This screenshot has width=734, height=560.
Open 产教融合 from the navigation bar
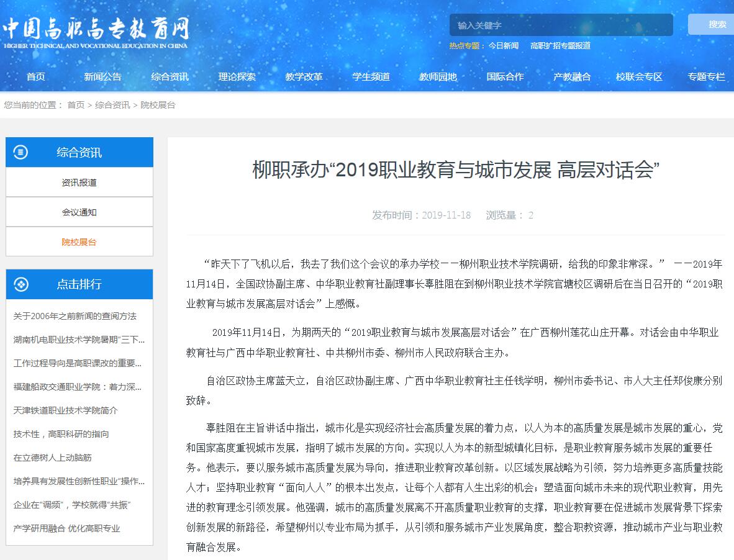572,77
